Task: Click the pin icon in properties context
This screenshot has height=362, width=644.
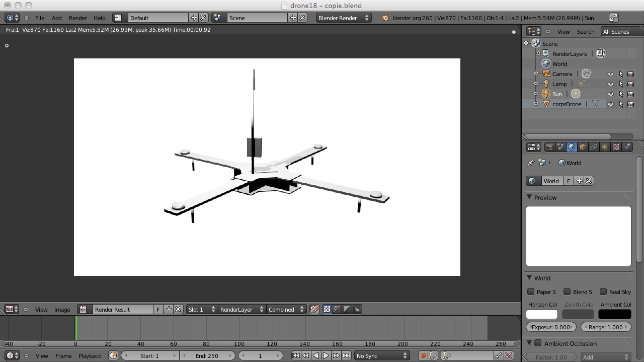Action: (x=530, y=163)
